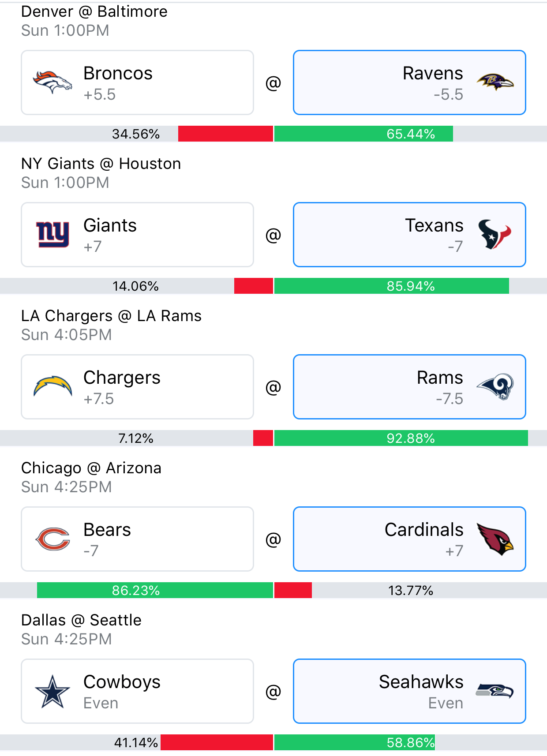Click the green 92.88% Rams pick bar

[x=401, y=438]
